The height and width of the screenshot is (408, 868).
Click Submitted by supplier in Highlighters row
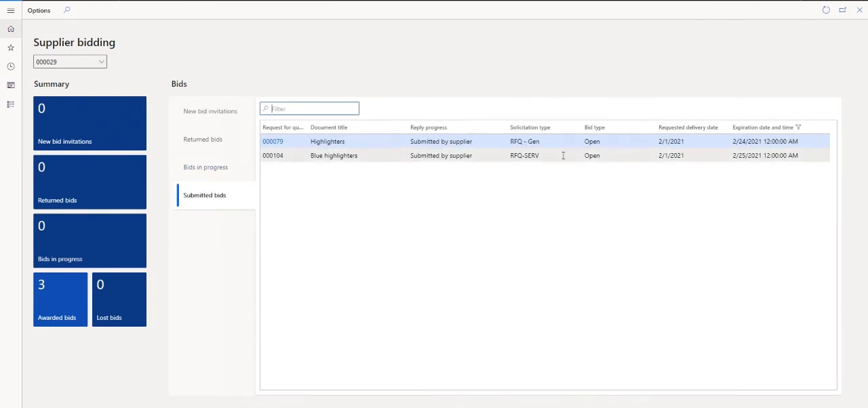(x=441, y=142)
